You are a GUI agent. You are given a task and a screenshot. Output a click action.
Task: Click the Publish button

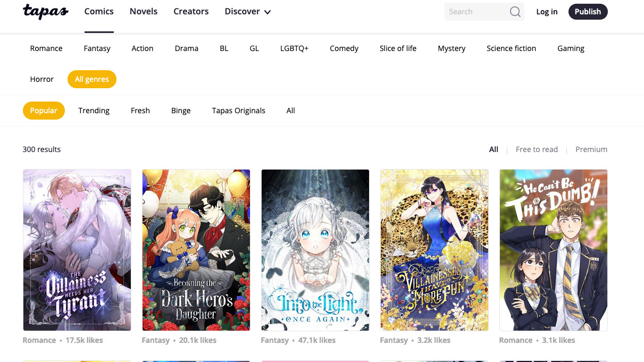pos(588,12)
